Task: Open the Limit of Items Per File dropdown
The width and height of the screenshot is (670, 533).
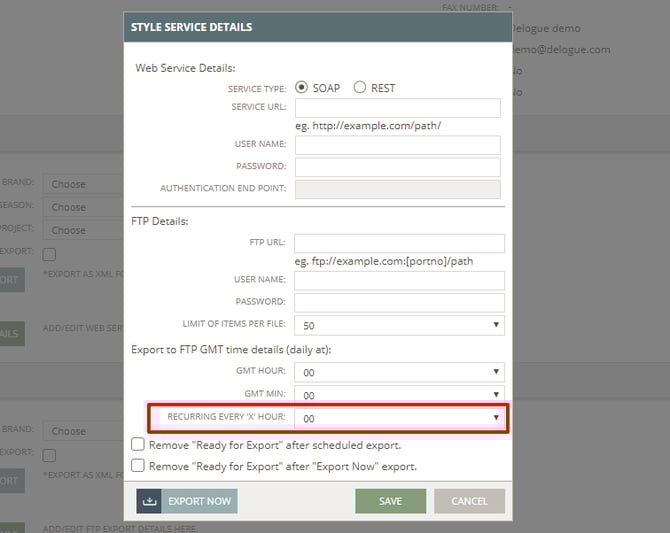Action: pos(399,325)
